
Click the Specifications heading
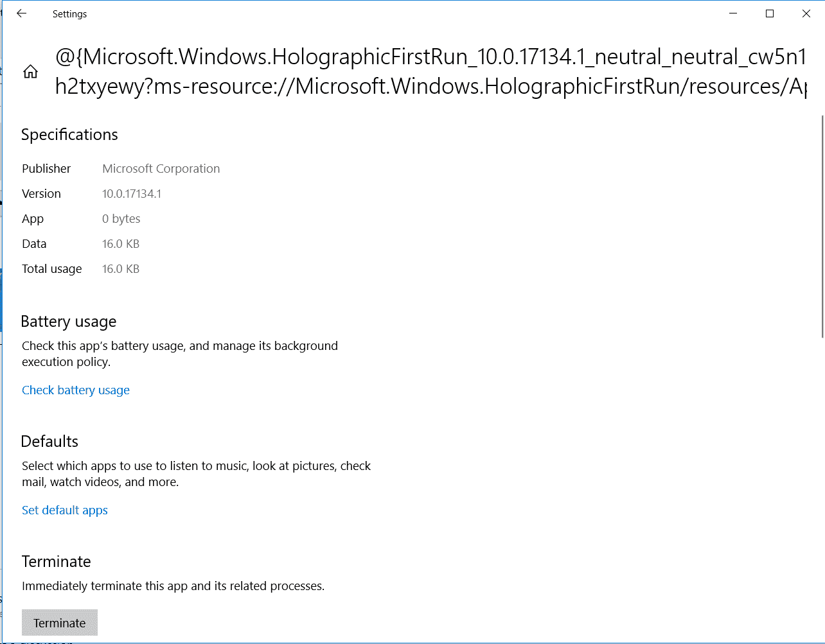[69, 135]
